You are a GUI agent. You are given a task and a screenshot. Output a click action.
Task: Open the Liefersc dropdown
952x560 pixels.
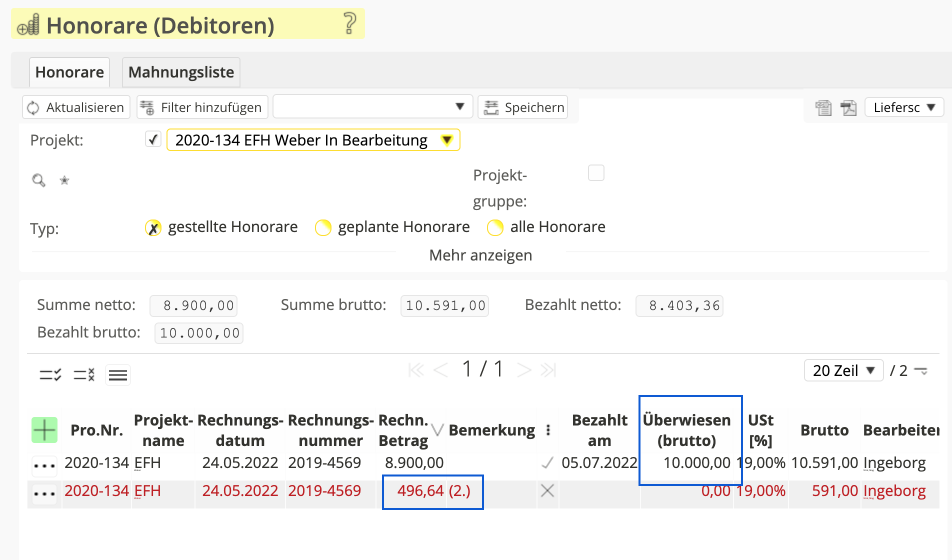click(904, 107)
